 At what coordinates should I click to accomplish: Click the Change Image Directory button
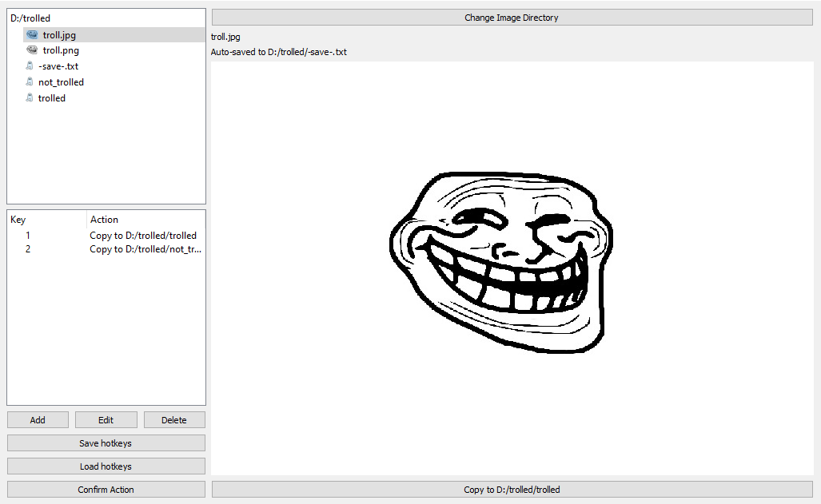coord(512,18)
